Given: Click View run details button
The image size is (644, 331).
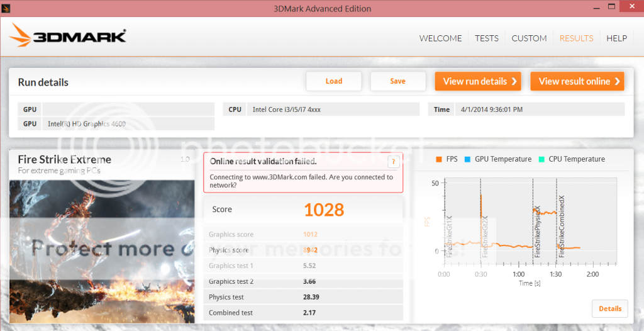Looking at the screenshot, I should pyautogui.click(x=479, y=81).
